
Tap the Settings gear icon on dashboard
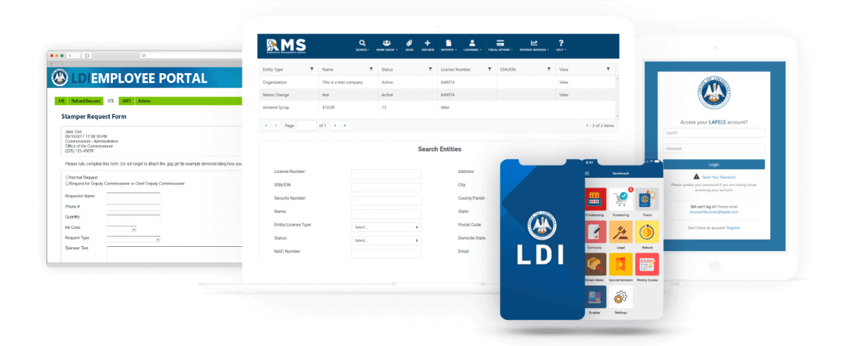(621, 298)
